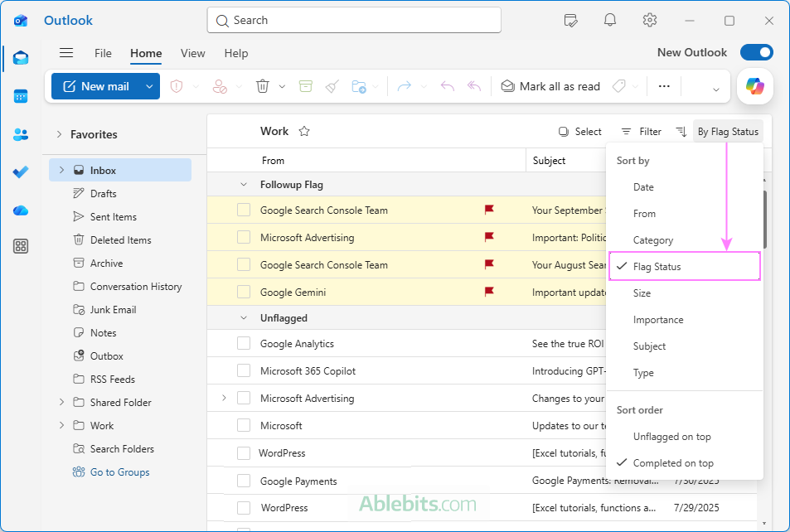Expand the Inbox folder chevron

[x=61, y=170]
